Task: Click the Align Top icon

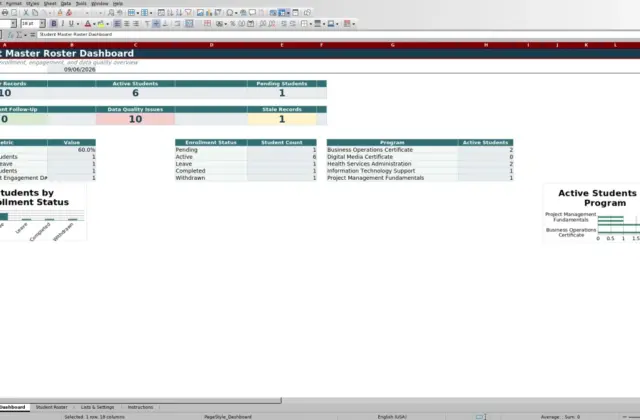Action: [x=147, y=24]
